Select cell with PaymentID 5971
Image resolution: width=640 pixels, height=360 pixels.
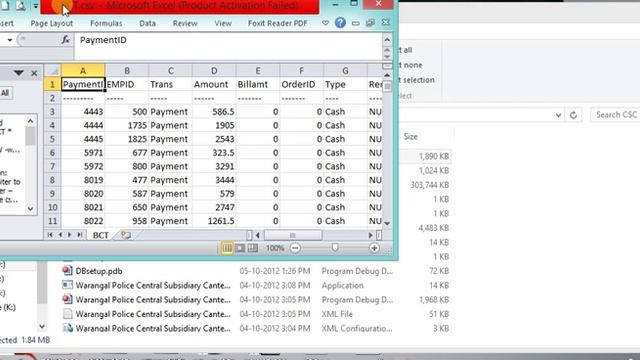pos(83,153)
